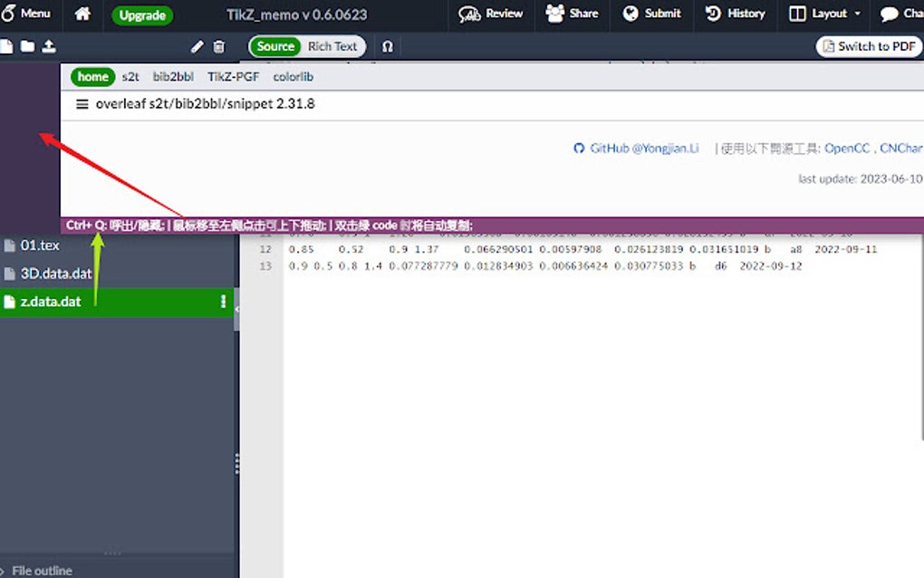Visit the GitHub @Yongjian.Li link
The width and height of the screenshot is (924, 578).
click(x=643, y=148)
